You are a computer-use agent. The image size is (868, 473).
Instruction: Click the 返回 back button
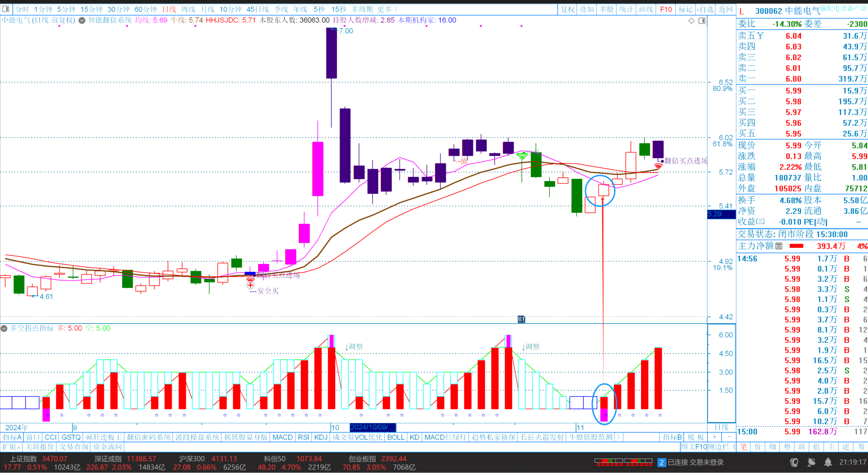(726, 9)
